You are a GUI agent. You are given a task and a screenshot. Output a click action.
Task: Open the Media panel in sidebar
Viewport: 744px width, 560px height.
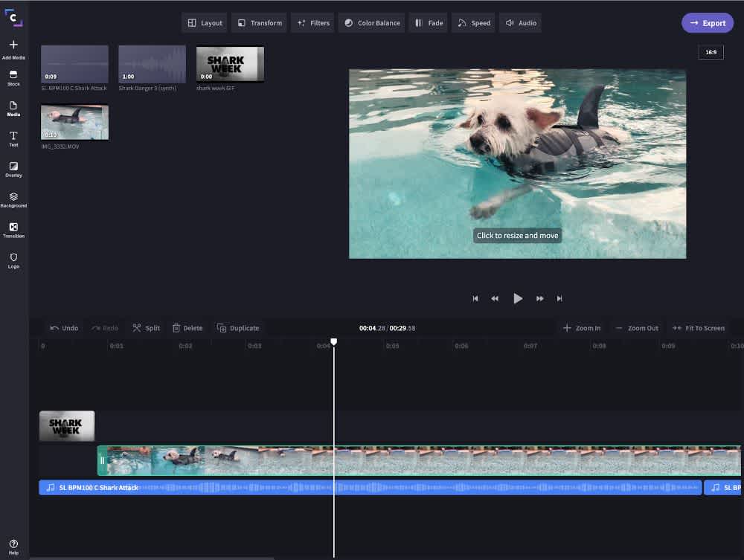click(13, 109)
